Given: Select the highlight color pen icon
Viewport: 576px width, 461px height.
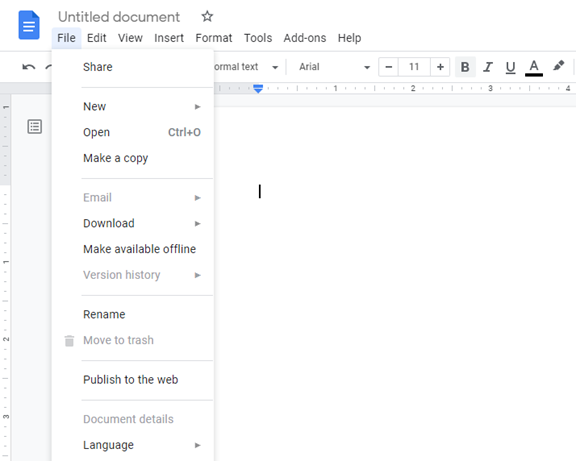Looking at the screenshot, I should (x=559, y=66).
